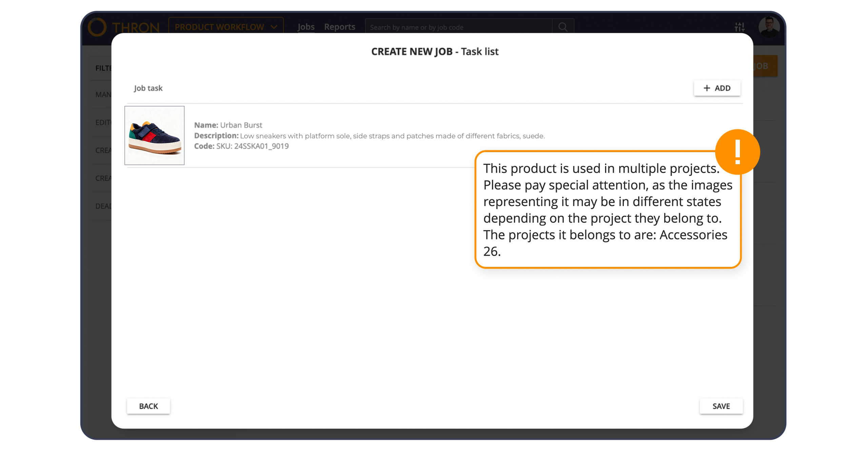Expand the DEAD filter section in sidebar
Viewport: 868px width, 450px height.
click(x=103, y=206)
